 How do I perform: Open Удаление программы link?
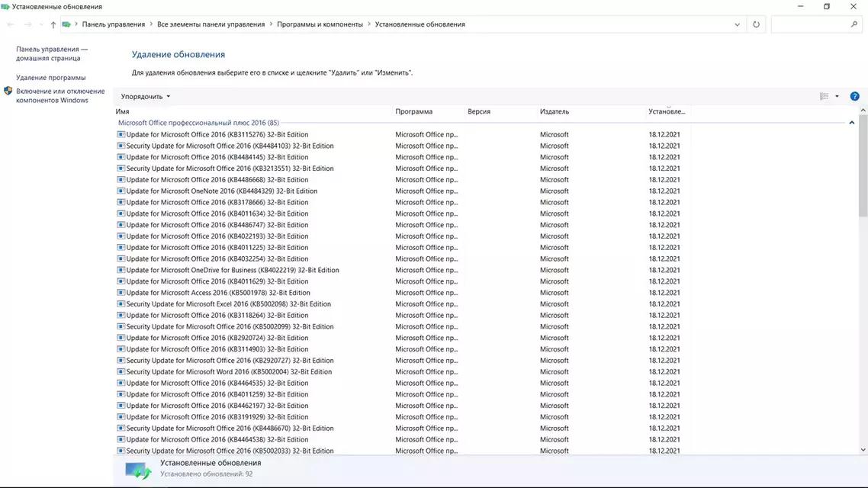pyautogui.click(x=51, y=78)
